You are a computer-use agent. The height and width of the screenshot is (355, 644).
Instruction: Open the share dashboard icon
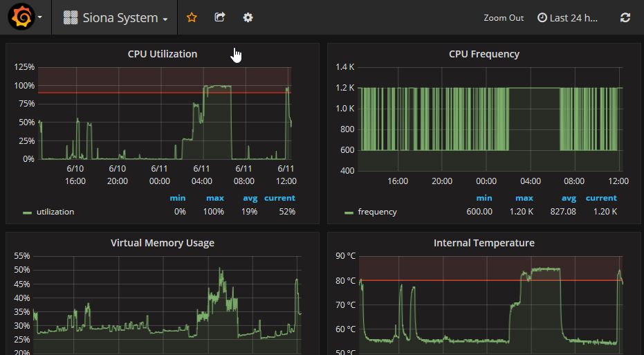[x=220, y=17]
